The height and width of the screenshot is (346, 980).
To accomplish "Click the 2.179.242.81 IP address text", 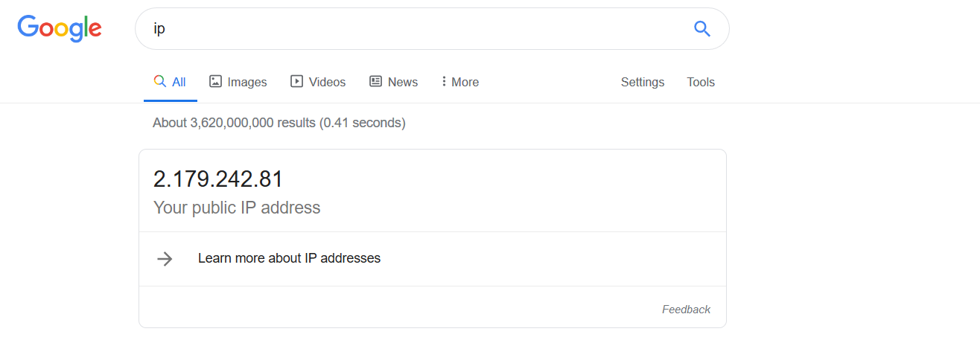I will click(x=218, y=179).
